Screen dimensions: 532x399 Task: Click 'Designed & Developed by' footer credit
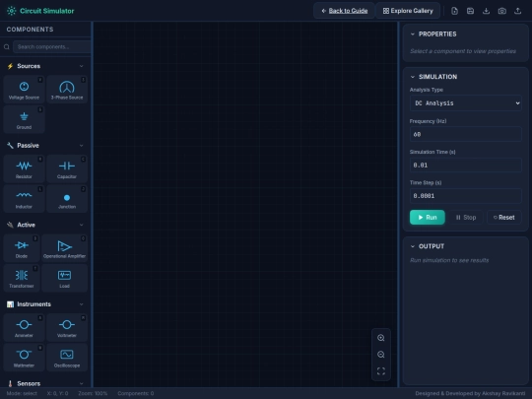coord(470,393)
